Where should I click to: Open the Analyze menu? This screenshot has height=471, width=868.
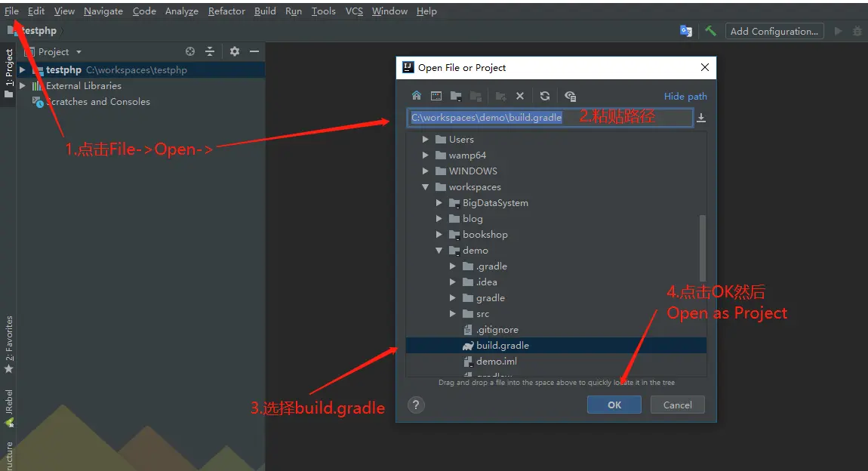(x=182, y=11)
